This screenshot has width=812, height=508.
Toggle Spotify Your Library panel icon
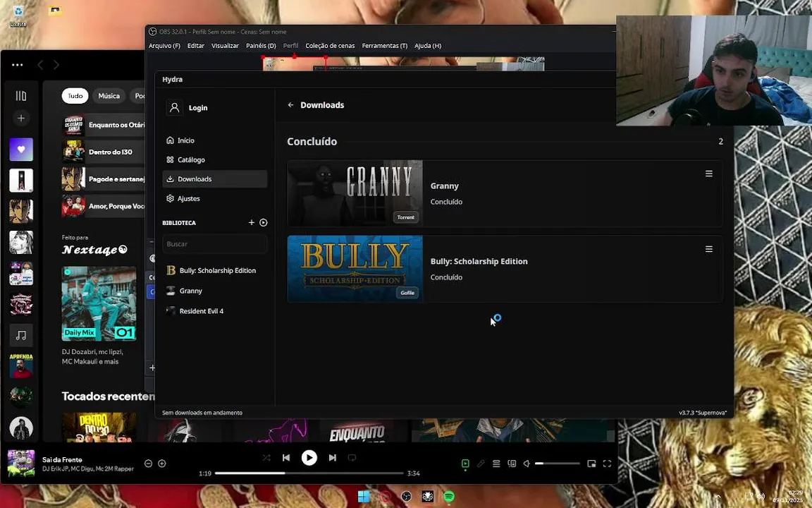pyautogui.click(x=20, y=96)
